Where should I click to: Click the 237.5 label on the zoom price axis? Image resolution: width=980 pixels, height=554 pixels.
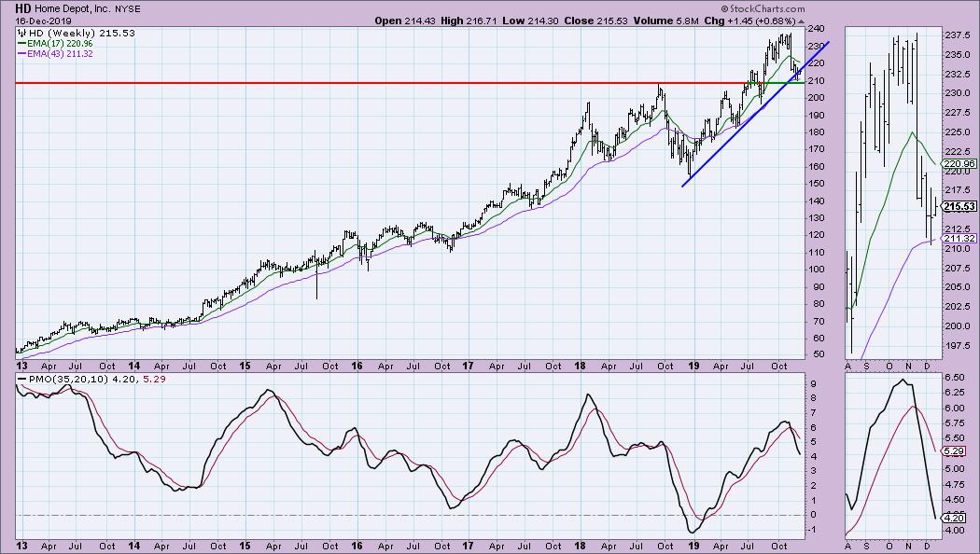point(957,35)
